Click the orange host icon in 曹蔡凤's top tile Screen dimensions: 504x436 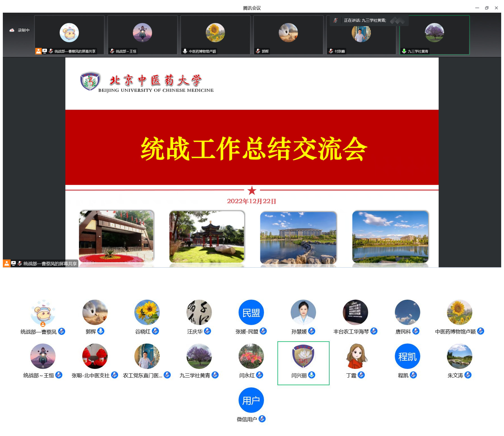click(x=38, y=51)
